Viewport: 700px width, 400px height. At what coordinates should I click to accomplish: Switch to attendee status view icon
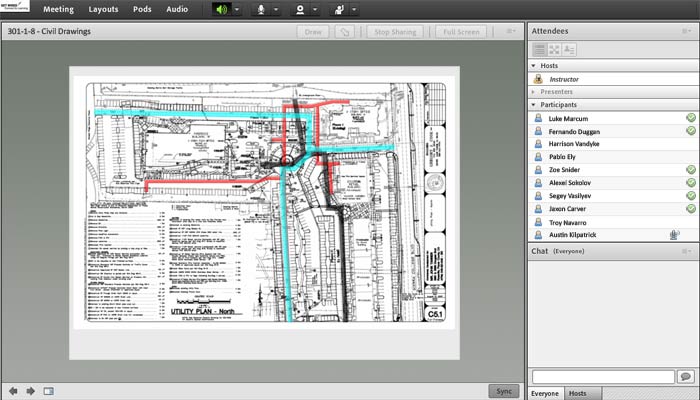click(568, 49)
